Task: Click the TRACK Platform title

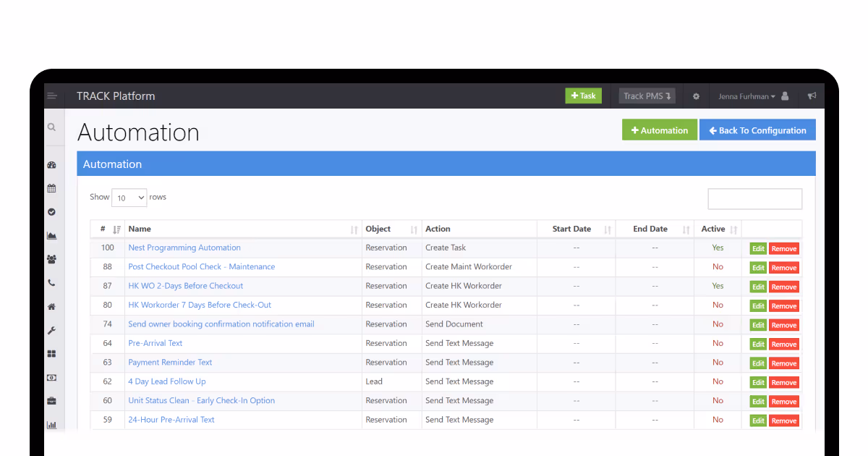Action: pyautogui.click(x=116, y=96)
